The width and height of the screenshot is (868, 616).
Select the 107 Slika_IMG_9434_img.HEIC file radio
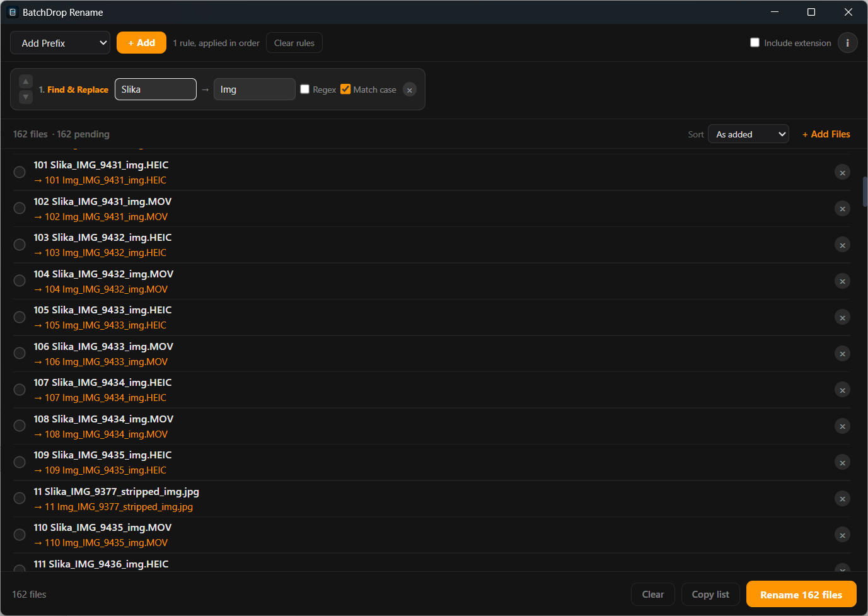pyautogui.click(x=20, y=390)
